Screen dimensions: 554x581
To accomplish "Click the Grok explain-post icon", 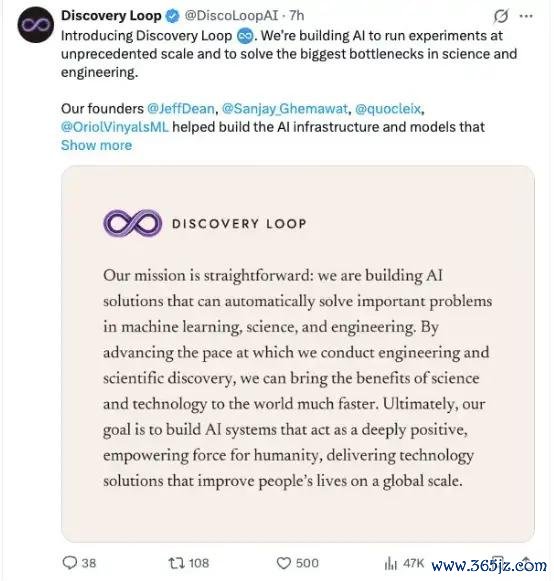I will tap(500, 16).
